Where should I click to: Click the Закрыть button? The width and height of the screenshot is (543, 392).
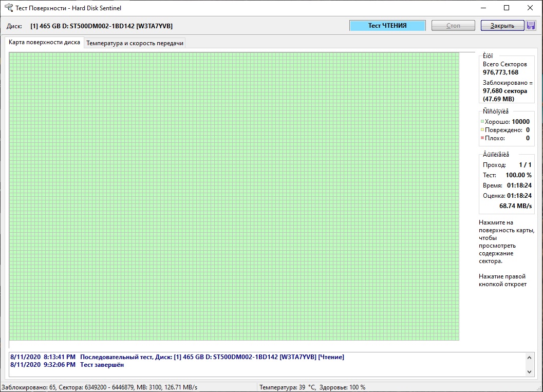pos(502,25)
